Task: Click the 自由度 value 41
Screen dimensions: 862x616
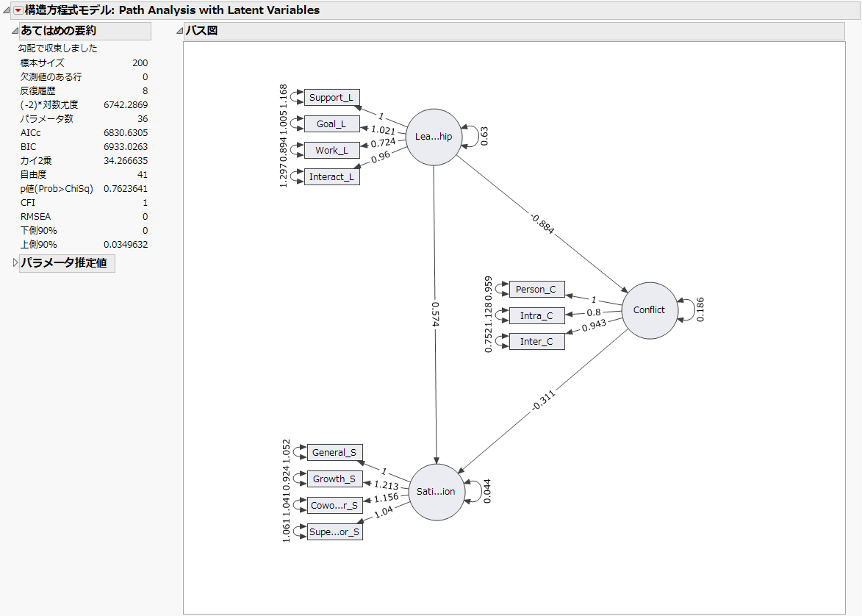Action: point(143,175)
